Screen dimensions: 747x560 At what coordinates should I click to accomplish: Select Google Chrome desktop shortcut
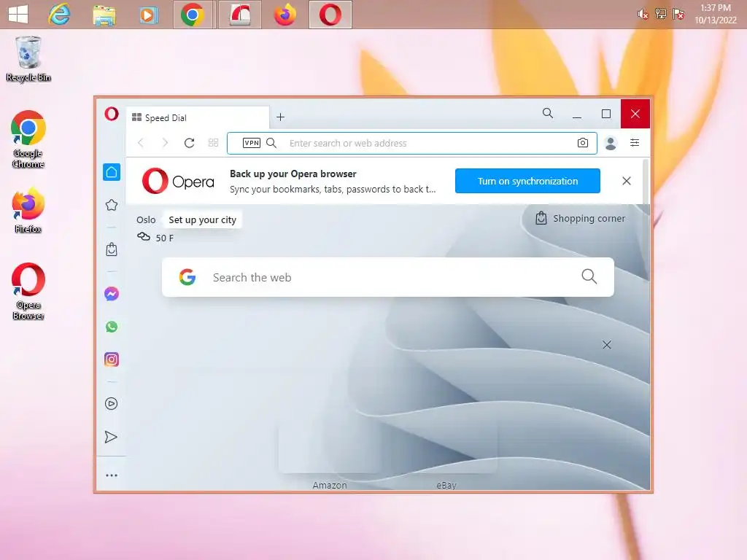pos(28,139)
